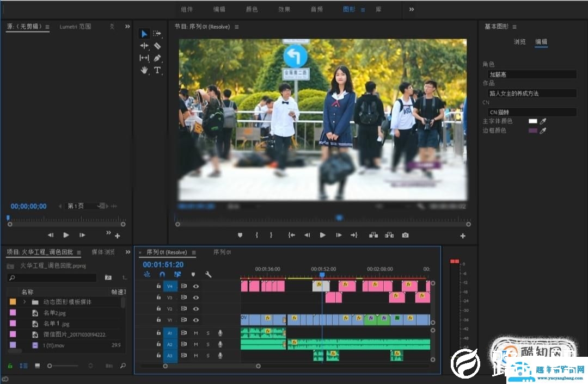Click eyedropper next to 边框颜色
This screenshot has width=588, height=384.
(543, 131)
